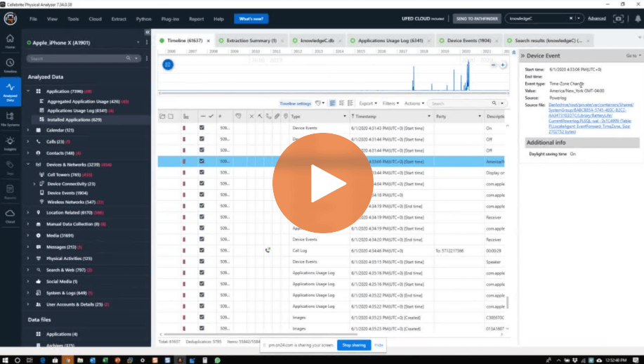The width and height of the screenshot is (644, 364).
Task: Toggle checkbox of 4:34:20 PM Device Events row
Action: 202,239
